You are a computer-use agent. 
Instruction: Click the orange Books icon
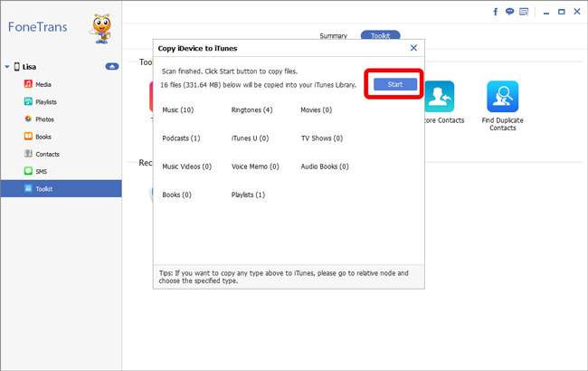pos(28,136)
